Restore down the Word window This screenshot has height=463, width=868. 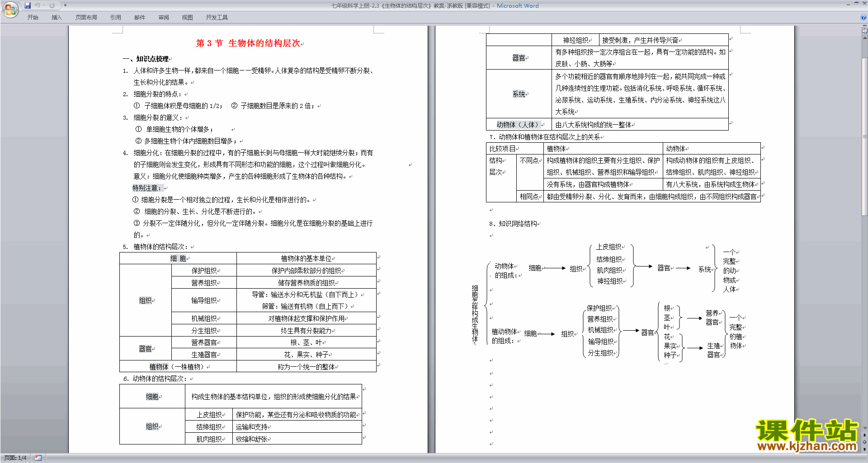(x=856, y=4)
